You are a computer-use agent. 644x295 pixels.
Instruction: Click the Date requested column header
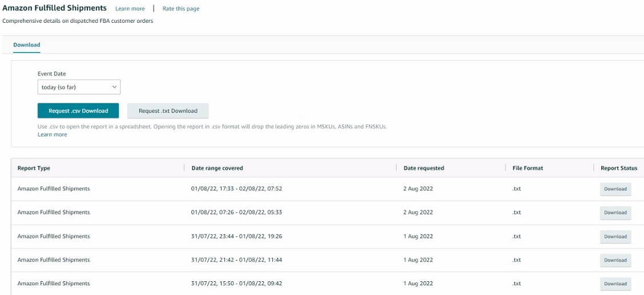(424, 168)
